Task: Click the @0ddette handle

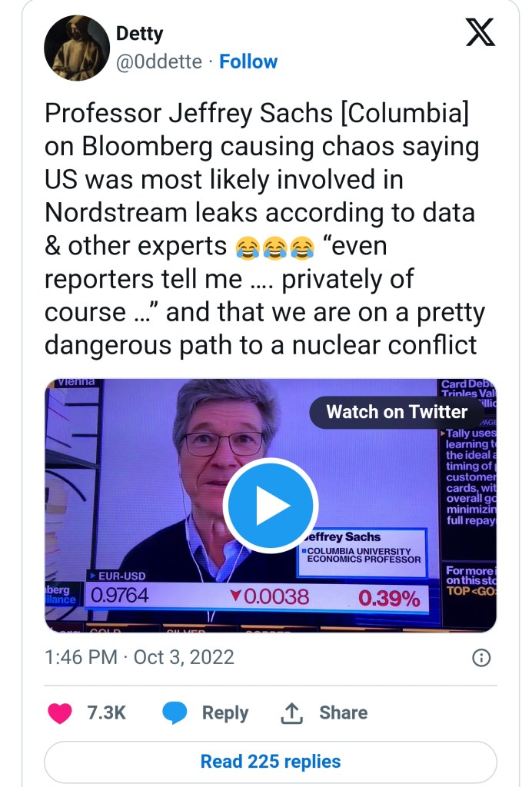Action: [x=159, y=61]
